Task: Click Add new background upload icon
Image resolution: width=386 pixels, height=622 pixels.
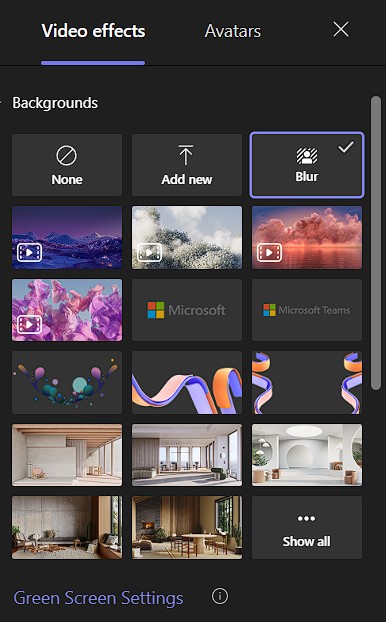Action: tap(186, 155)
